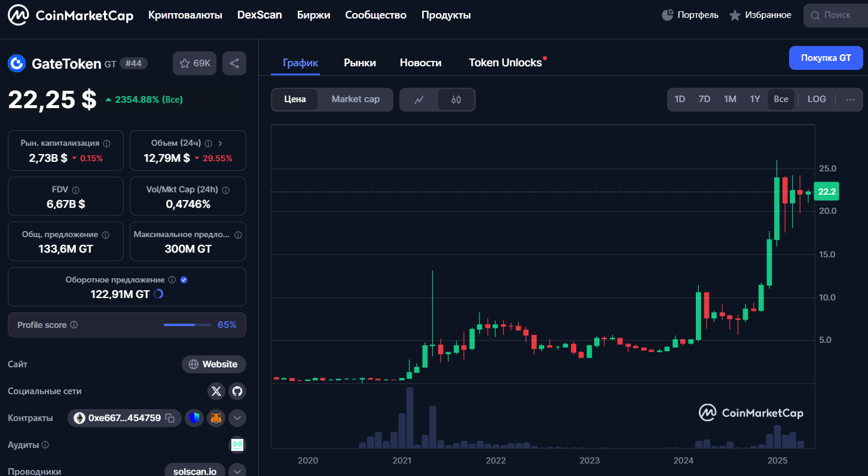Click the 2023 label on time axis
The width and height of the screenshot is (868, 476).
(589, 460)
